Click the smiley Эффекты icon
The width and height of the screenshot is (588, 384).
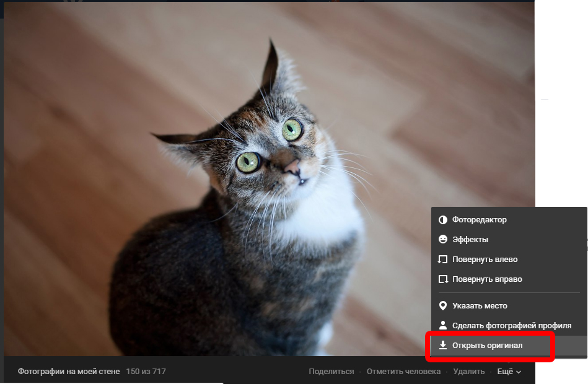coord(443,239)
